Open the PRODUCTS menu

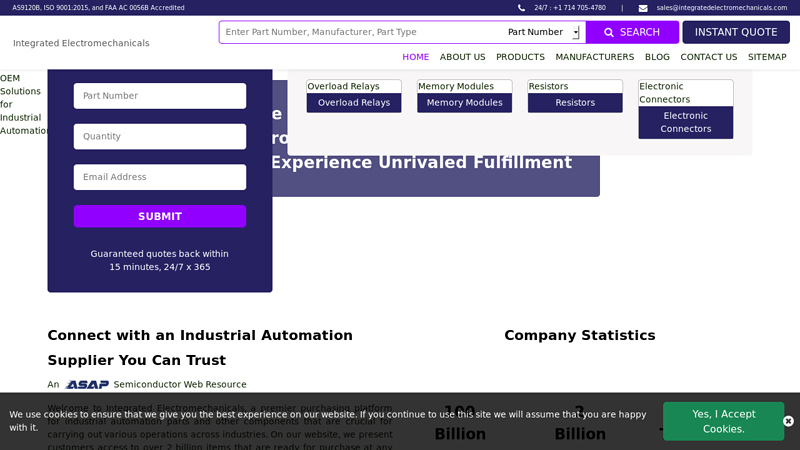point(520,57)
